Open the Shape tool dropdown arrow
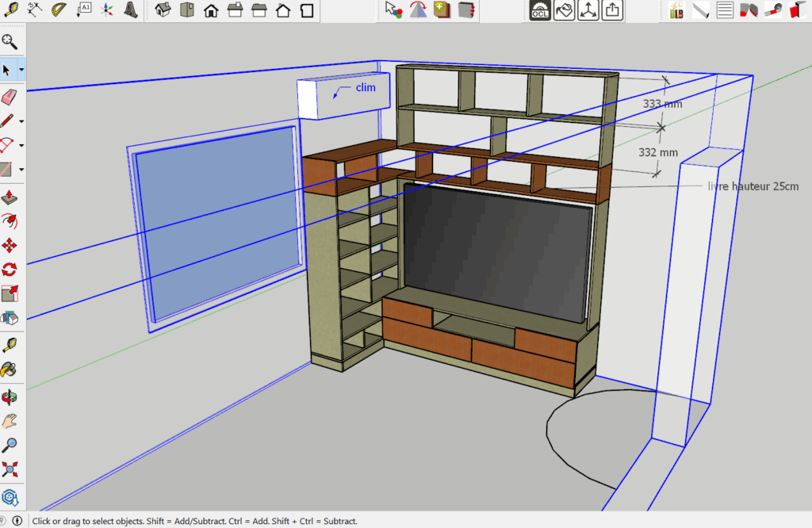Screen dimensions: 812x528 (21, 170)
